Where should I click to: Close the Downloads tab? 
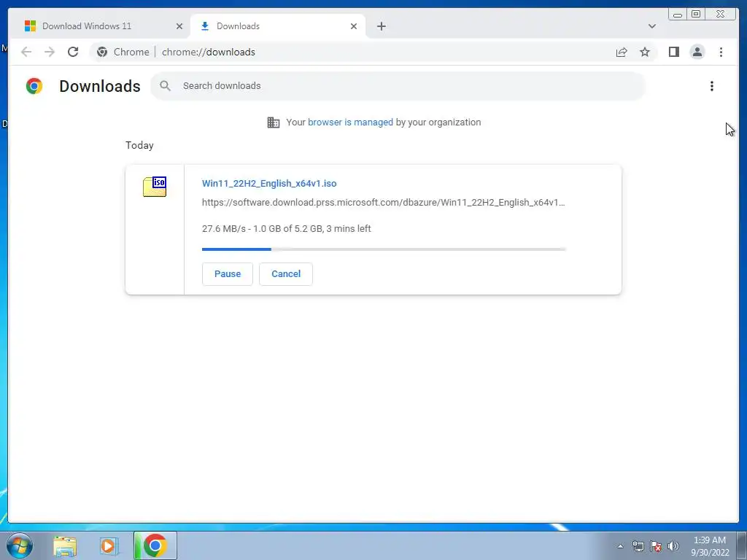pos(354,26)
